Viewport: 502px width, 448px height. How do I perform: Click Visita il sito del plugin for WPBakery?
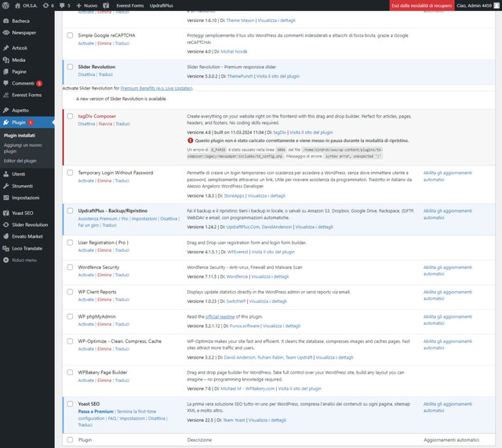[x=300, y=388]
